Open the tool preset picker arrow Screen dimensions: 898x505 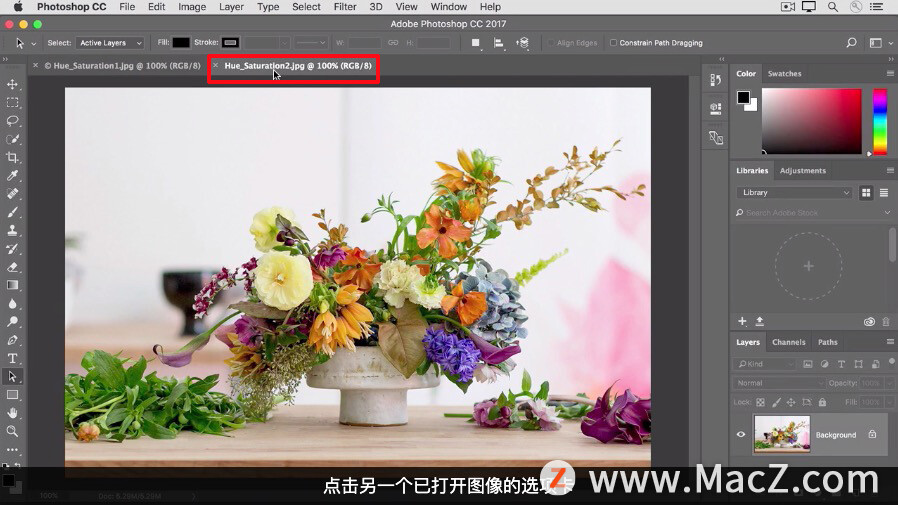point(34,44)
